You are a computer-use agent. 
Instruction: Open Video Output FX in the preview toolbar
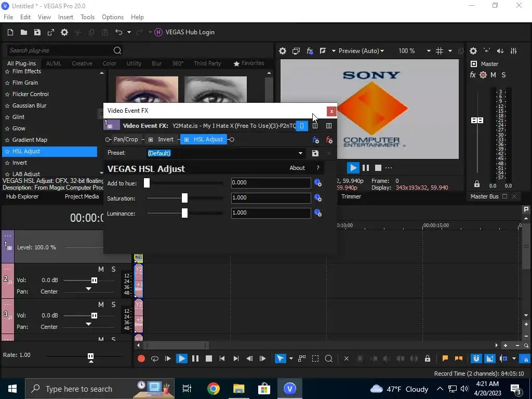tap(310, 51)
